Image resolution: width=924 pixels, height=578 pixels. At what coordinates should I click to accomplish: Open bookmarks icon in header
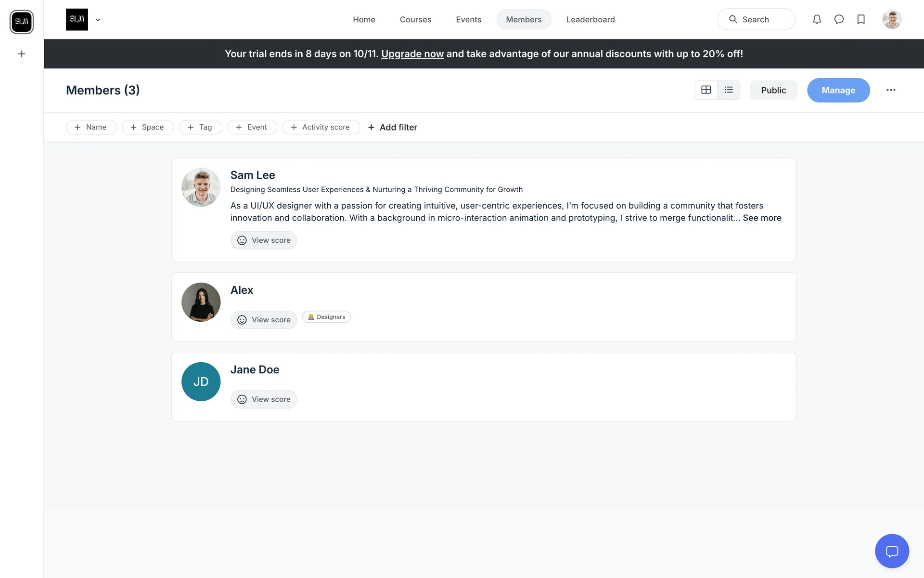861,19
